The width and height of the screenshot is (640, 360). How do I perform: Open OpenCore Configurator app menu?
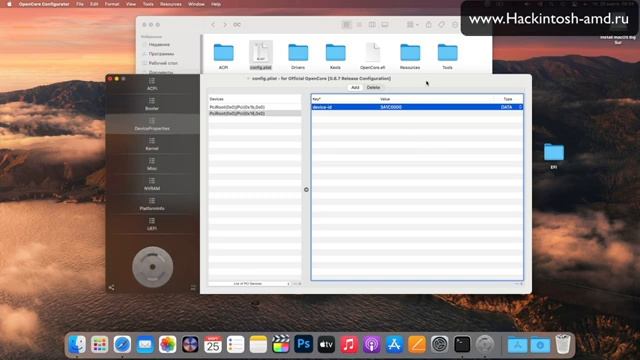[44, 4]
